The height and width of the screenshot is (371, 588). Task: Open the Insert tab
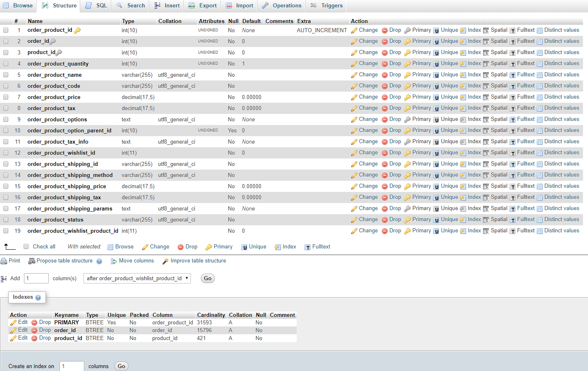pyautogui.click(x=167, y=6)
